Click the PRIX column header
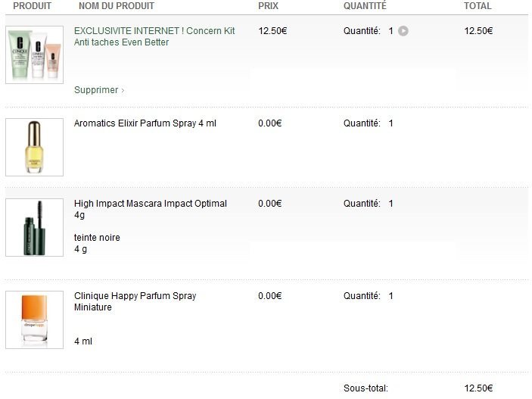Image resolution: width=532 pixels, height=399 pixels. 268,6
